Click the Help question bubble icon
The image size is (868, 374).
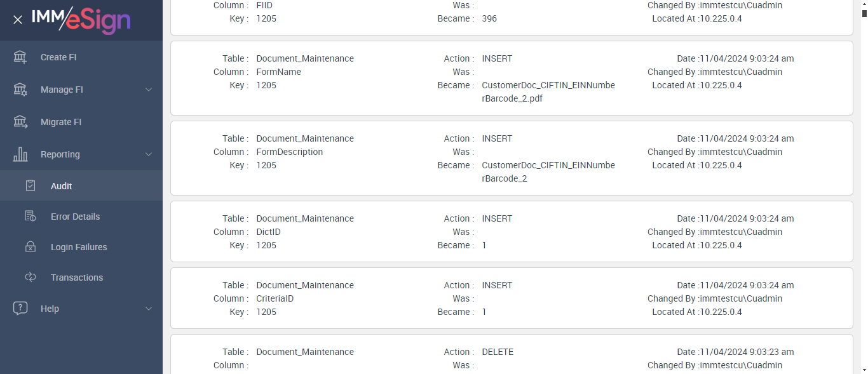tap(20, 309)
